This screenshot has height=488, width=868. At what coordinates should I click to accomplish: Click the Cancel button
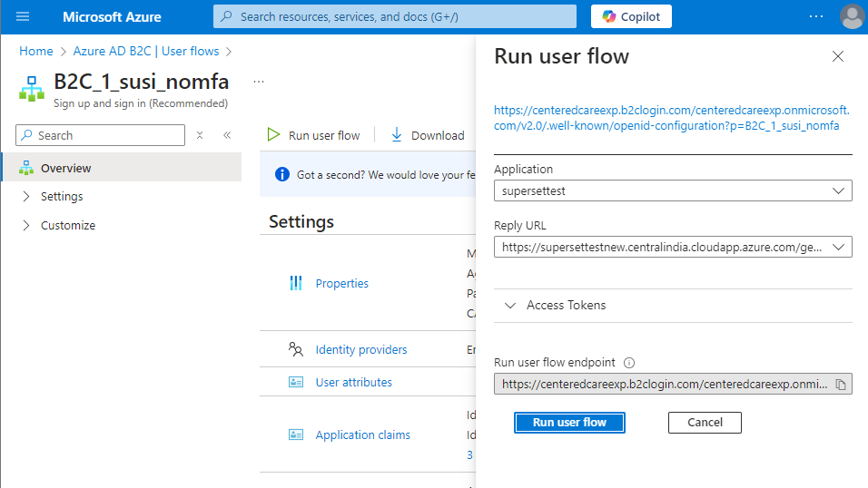tap(705, 422)
